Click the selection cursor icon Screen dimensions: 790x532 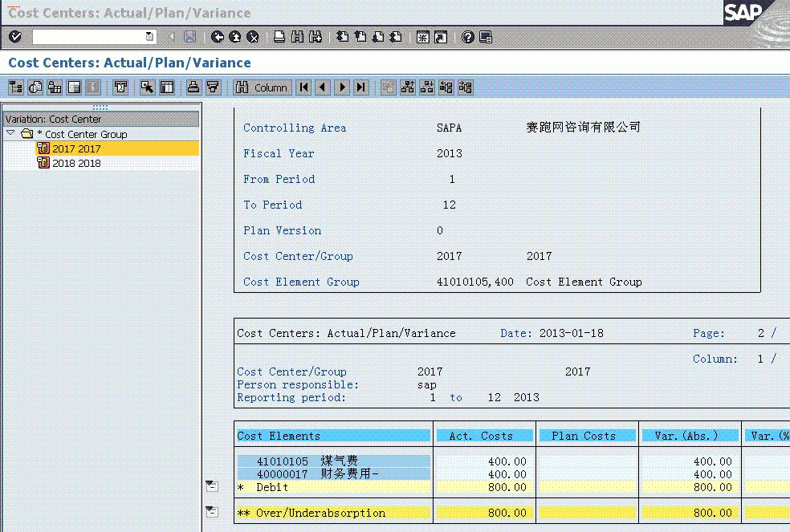[x=147, y=87]
